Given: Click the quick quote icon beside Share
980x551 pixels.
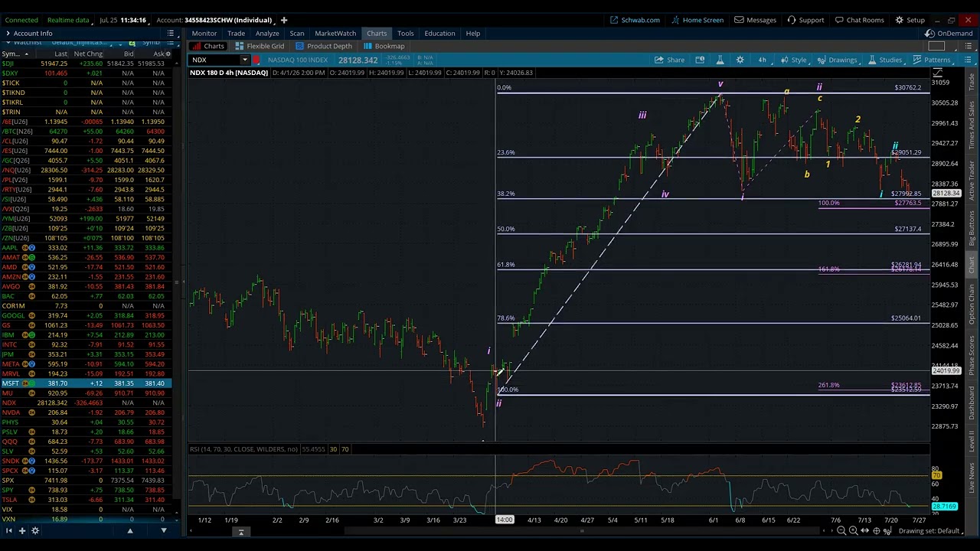Looking at the screenshot, I should (x=700, y=60).
